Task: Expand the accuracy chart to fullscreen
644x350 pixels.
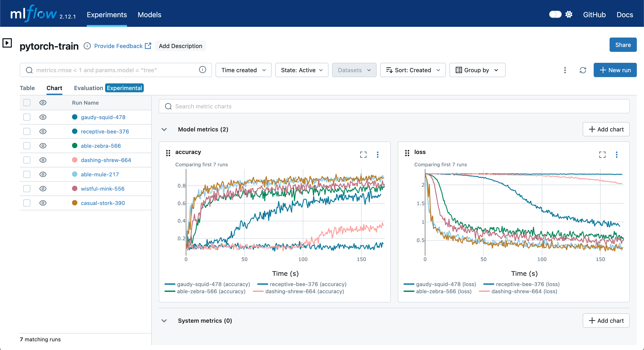Action: pos(363,155)
